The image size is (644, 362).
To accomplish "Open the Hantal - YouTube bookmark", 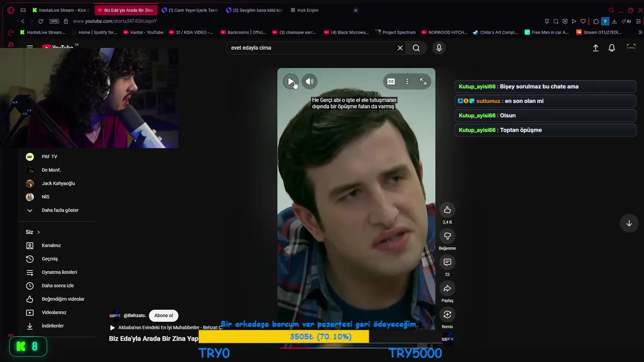I will [x=143, y=32].
